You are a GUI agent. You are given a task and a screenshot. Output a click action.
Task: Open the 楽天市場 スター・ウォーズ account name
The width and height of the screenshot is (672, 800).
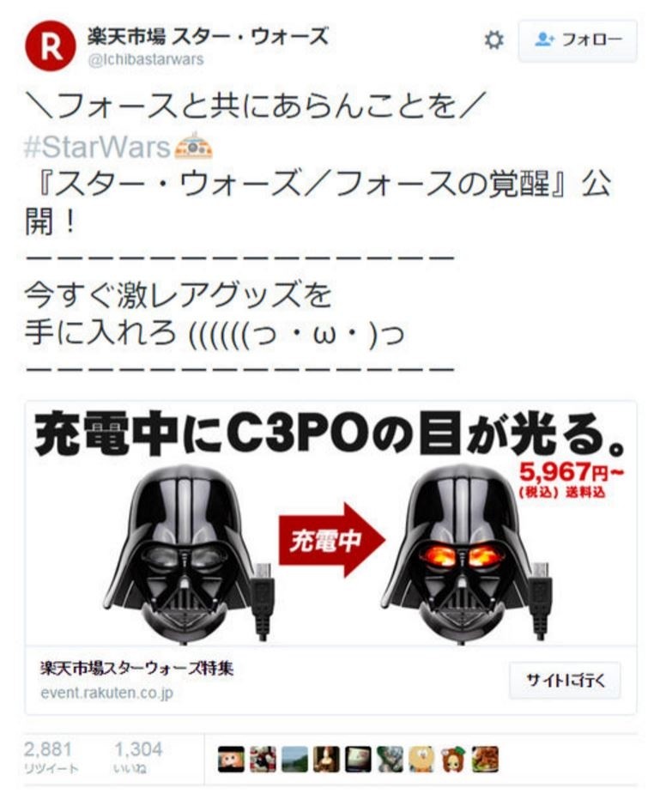pos(208,36)
